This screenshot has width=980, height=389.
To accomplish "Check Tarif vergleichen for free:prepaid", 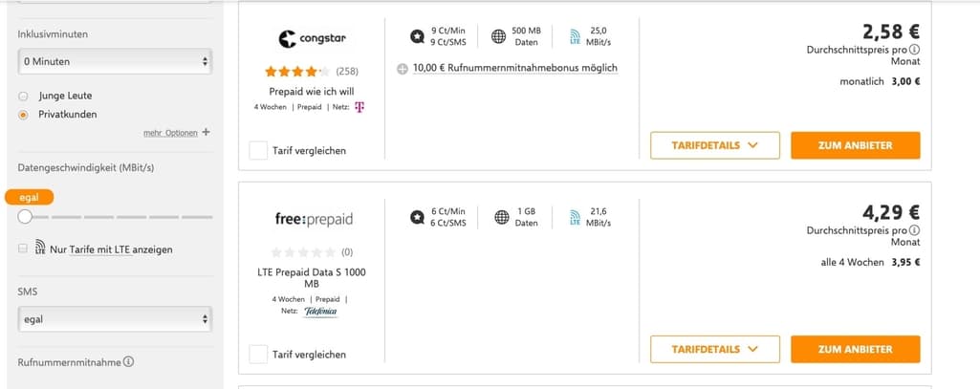I will [x=258, y=354].
